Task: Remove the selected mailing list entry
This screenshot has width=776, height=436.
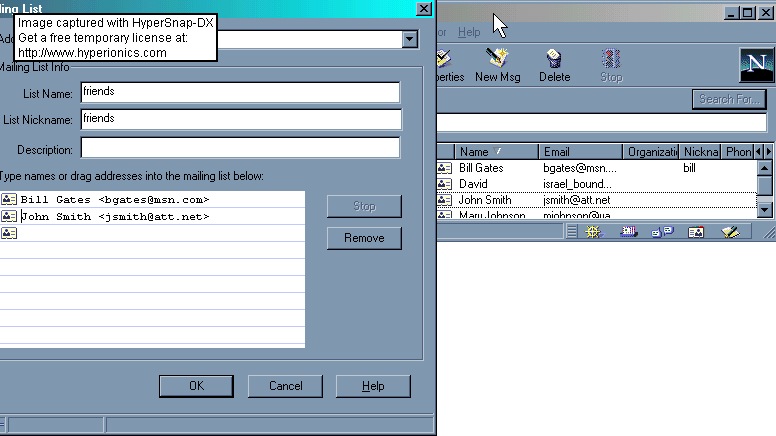Action: point(364,238)
